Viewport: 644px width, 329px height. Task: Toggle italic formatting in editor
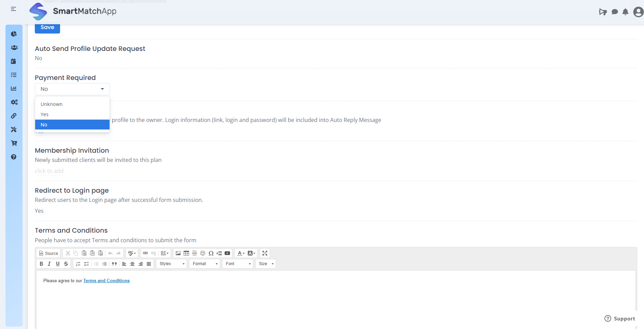click(49, 264)
